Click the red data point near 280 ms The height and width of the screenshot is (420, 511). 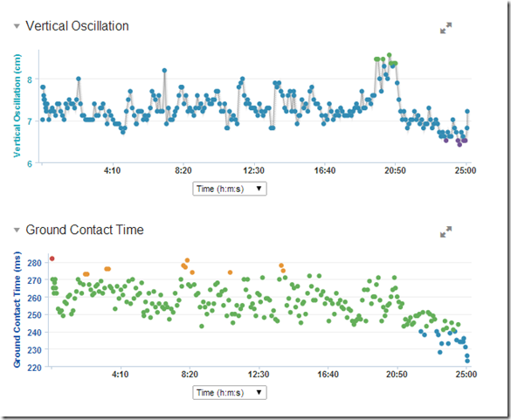tap(52, 258)
